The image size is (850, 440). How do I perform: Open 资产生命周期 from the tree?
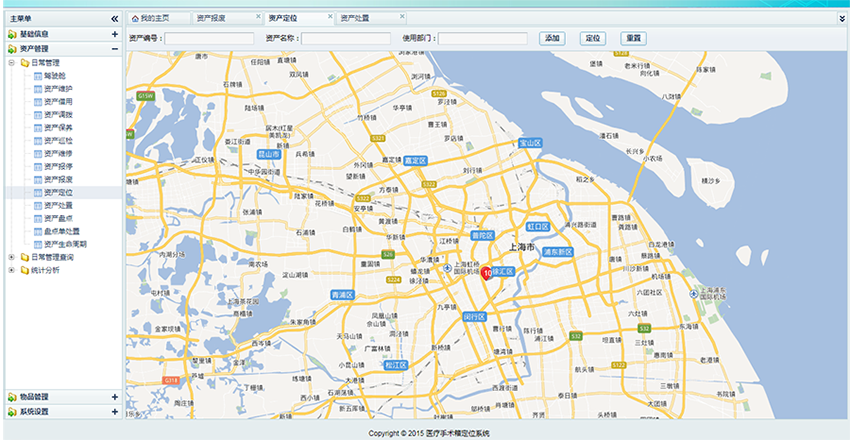tap(65, 245)
